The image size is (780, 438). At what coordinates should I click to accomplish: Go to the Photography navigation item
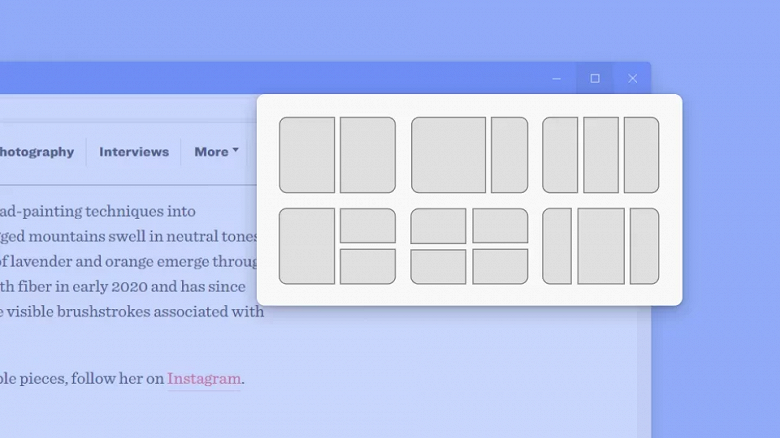click(36, 152)
